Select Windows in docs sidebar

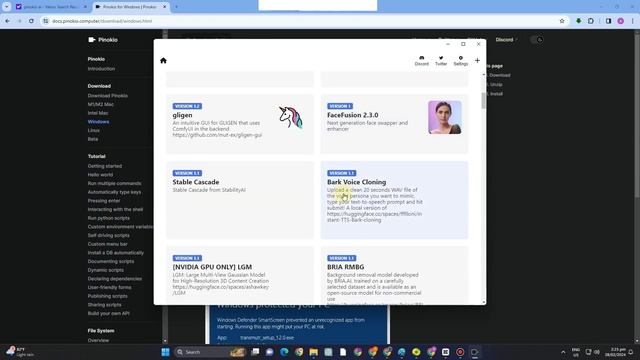point(98,122)
